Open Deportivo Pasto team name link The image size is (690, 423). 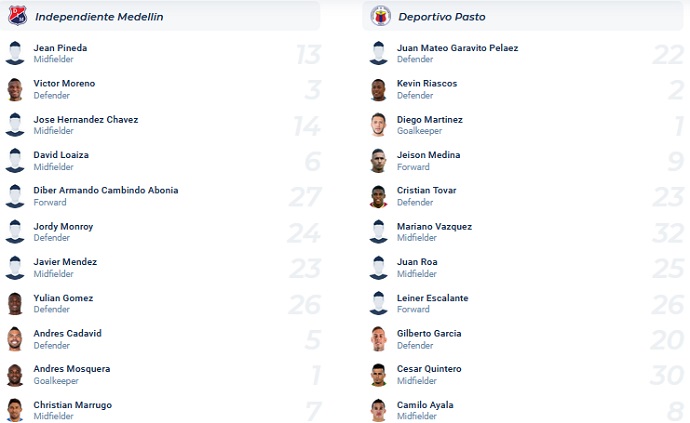tap(442, 17)
